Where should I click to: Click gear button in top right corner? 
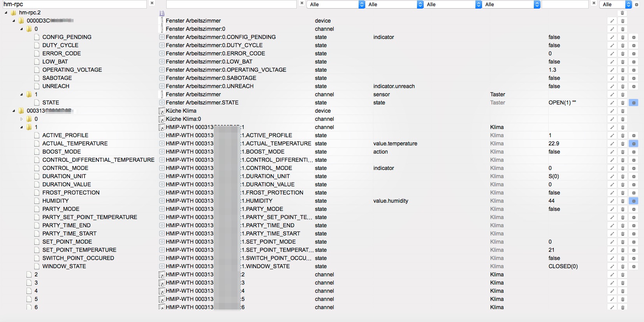(x=637, y=5)
